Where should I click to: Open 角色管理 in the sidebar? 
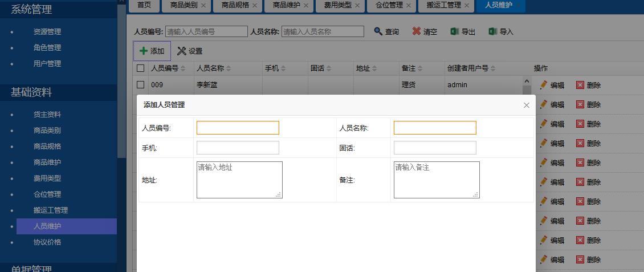(x=47, y=47)
